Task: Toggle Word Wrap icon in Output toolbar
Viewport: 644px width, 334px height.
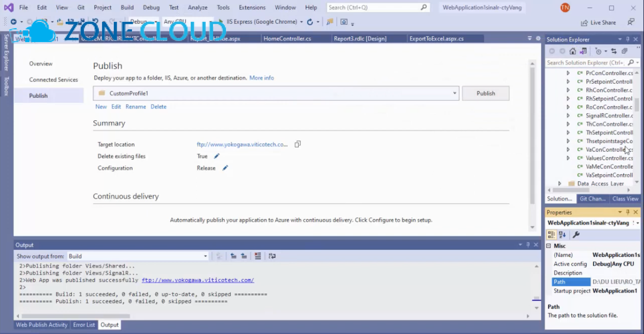Action: 272,256
